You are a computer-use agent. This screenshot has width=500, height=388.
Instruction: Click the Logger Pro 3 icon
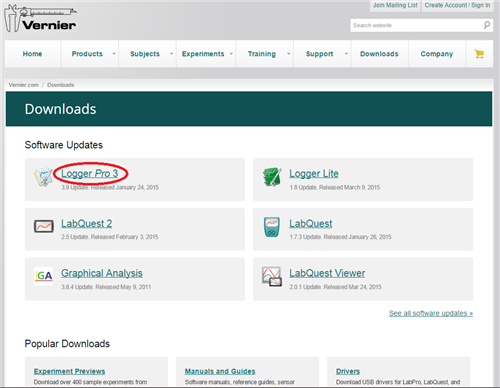(x=43, y=177)
